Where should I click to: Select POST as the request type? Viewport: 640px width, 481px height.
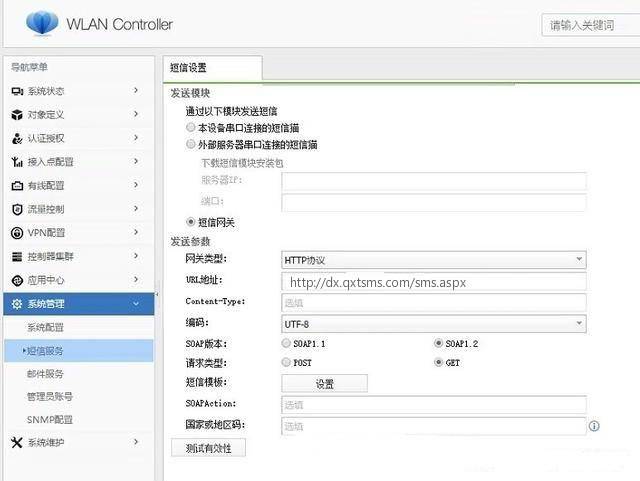coord(287,363)
